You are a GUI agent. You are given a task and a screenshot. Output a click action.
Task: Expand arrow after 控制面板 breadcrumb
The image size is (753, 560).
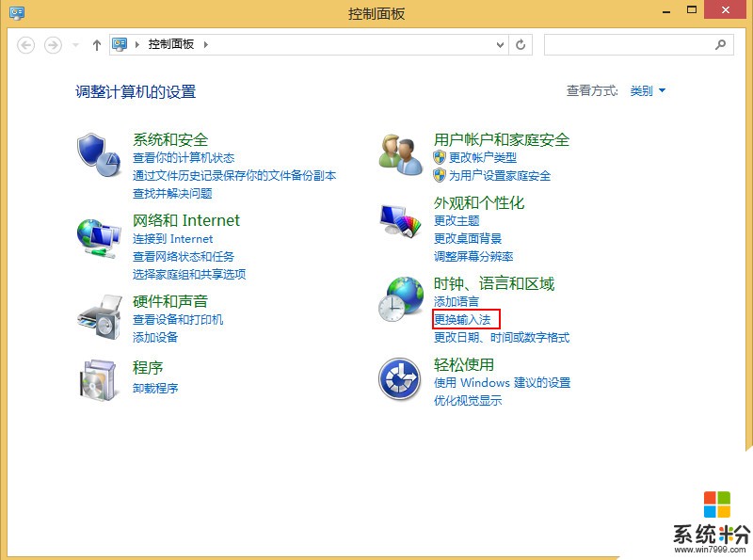206,44
